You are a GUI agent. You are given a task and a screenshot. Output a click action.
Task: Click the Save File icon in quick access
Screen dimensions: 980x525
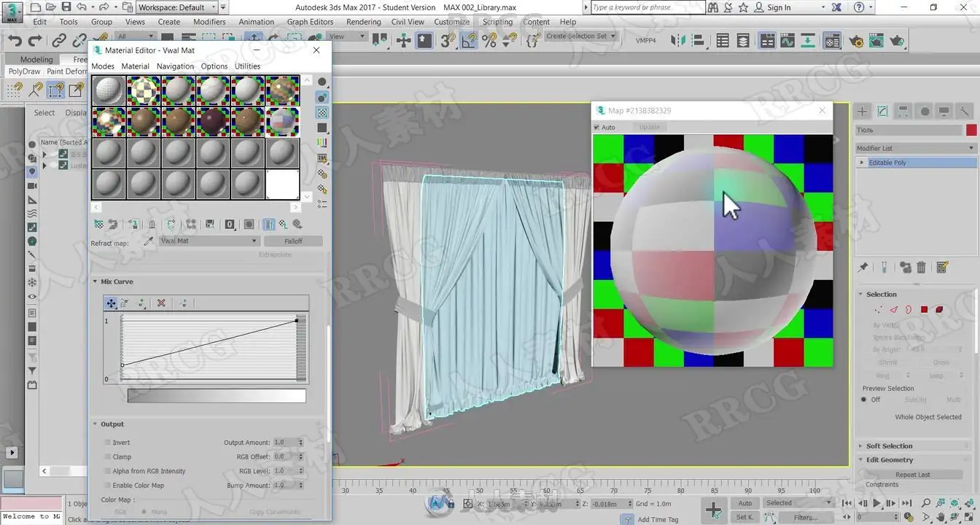click(x=66, y=7)
